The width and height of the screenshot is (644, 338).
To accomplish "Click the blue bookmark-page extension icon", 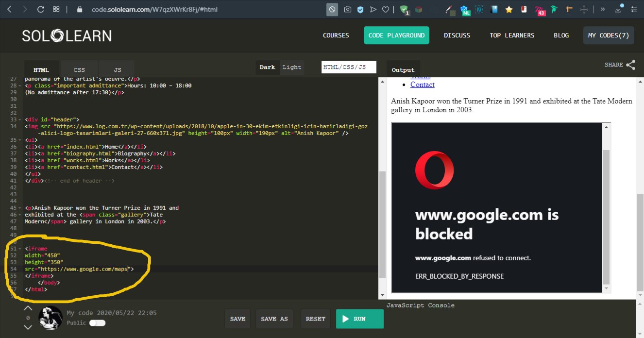I will [494, 9].
